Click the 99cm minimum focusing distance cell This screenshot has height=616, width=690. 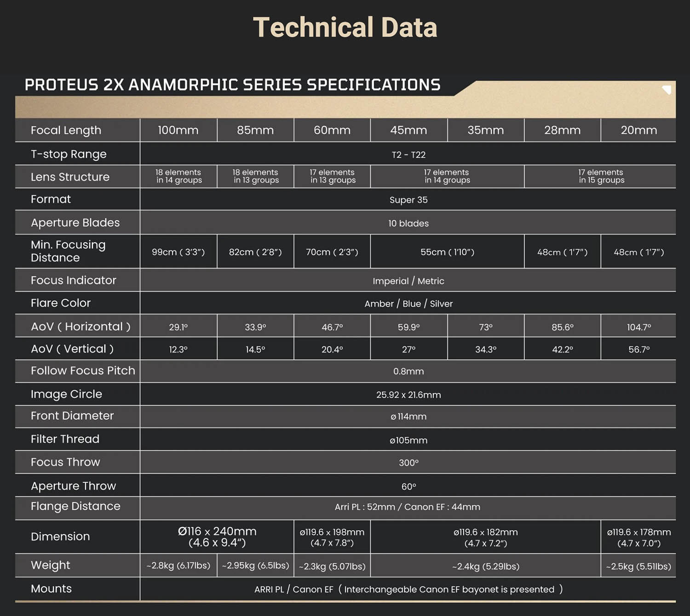[178, 252]
